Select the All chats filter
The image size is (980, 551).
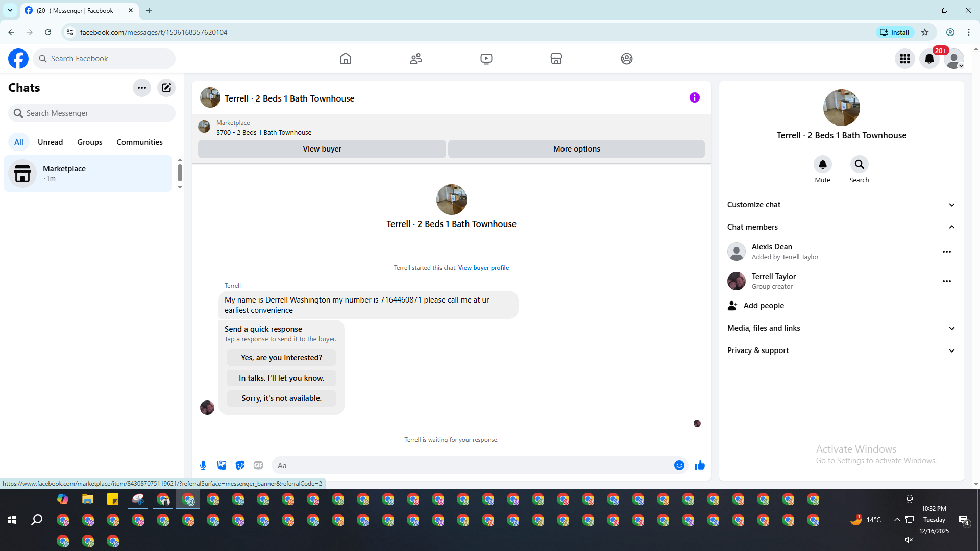point(19,142)
